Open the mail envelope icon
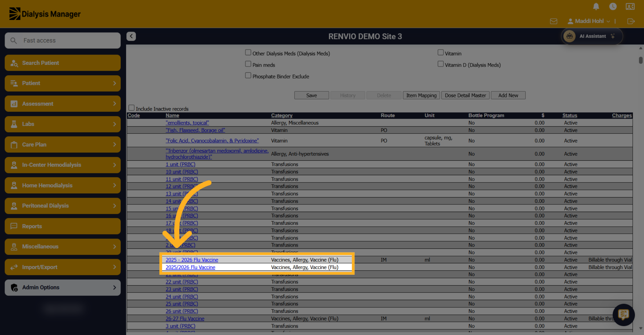The height and width of the screenshot is (335, 644). (554, 21)
